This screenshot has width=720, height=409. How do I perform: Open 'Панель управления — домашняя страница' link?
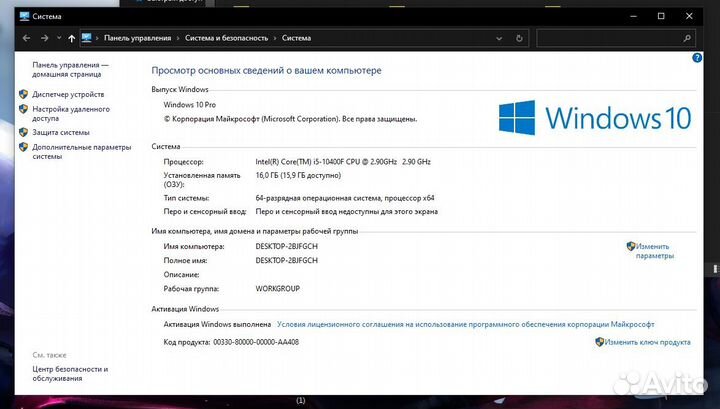pyautogui.click(x=70, y=69)
